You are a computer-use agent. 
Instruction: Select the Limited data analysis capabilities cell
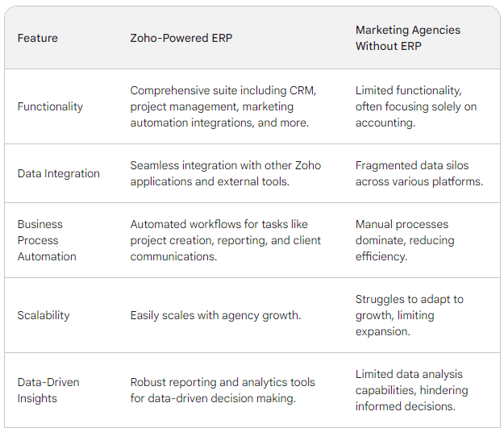coord(412,390)
